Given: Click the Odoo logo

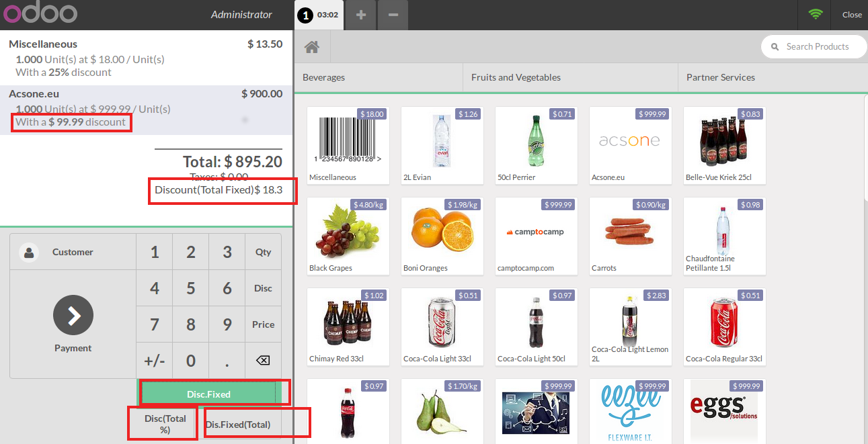Looking at the screenshot, I should 40,13.
